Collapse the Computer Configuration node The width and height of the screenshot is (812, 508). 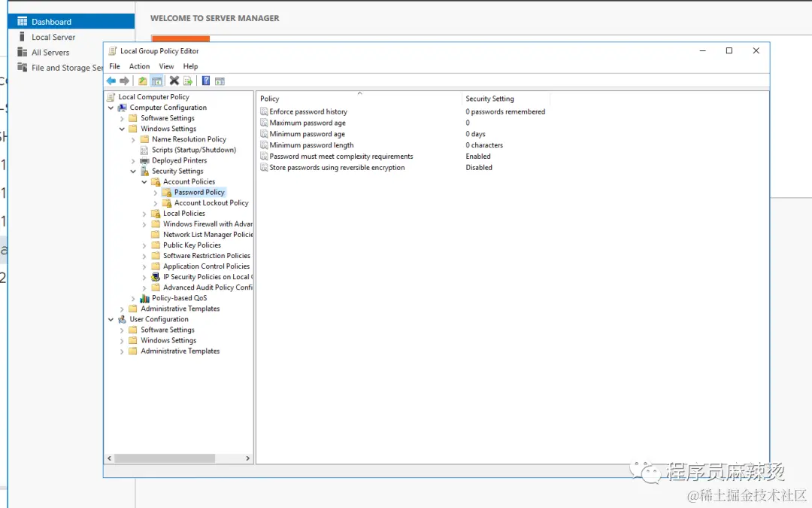(x=111, y=108)
